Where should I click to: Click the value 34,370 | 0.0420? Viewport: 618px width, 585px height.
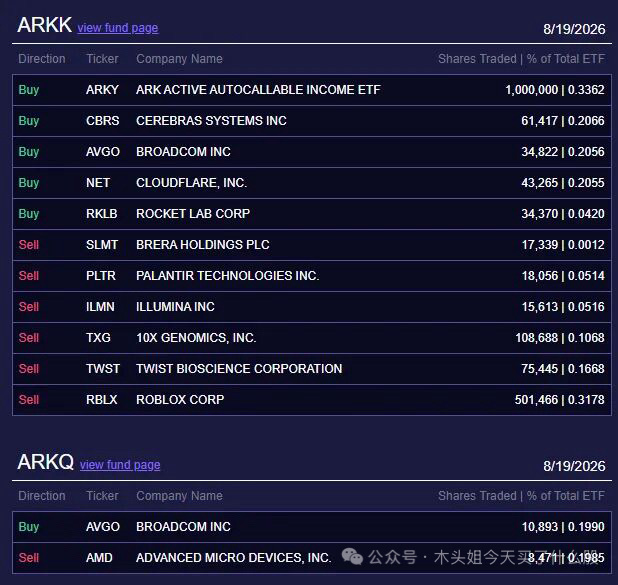(x=563, y=214)
